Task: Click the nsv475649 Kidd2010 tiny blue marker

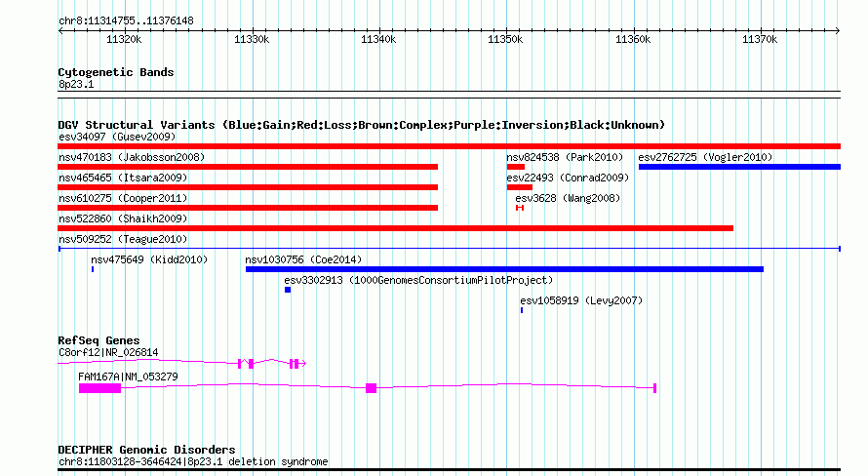Action: click(x=93, y=269)
